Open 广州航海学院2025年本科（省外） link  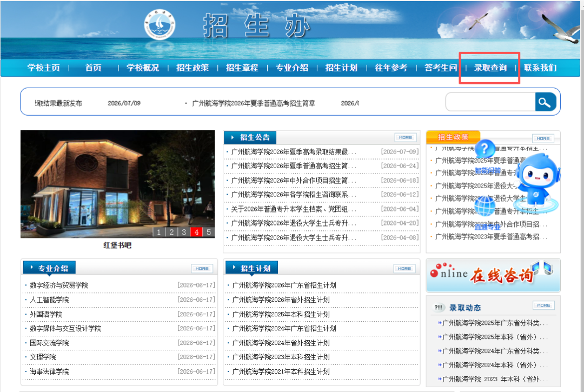pos(495,337)
